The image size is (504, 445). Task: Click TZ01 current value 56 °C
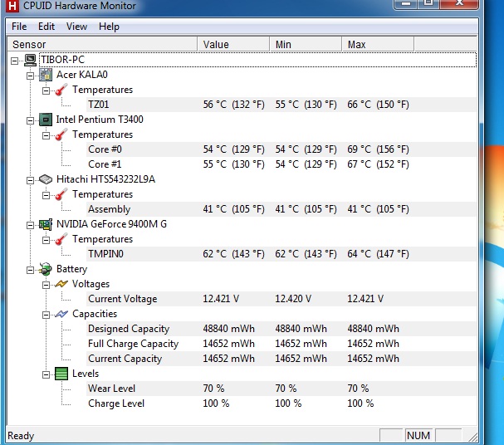click(x=233, y=105)
